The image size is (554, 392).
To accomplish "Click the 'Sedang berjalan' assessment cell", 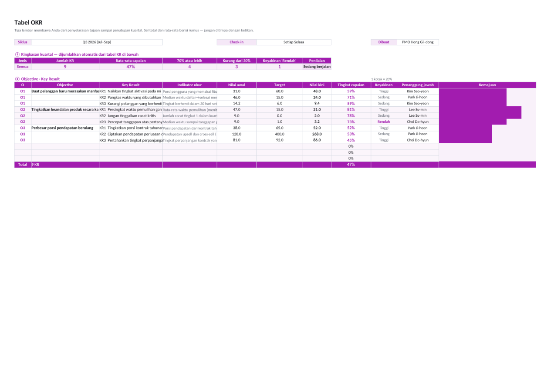I will point(317,67).
